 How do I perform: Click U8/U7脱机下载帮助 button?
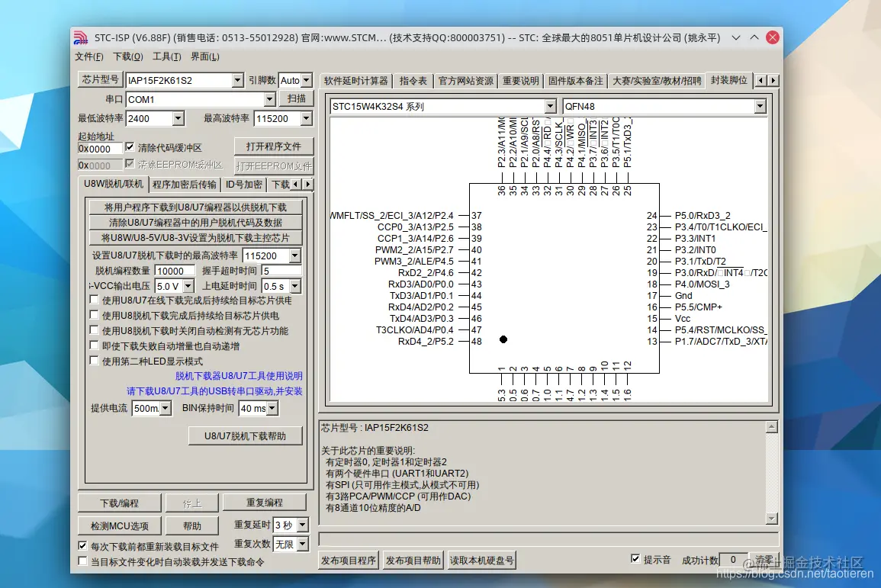pos(245,435)
